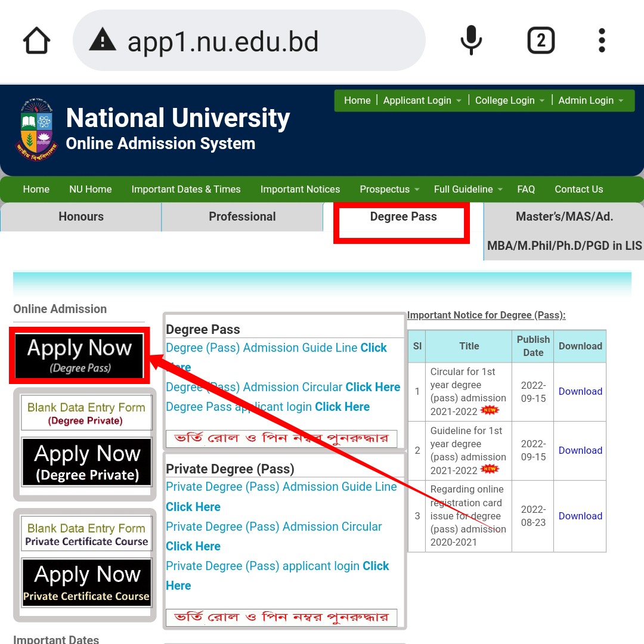This screenshot has width=644, height=644.
Task: Expand the Prospectus dropdown menu
Action: coord(389,190)
